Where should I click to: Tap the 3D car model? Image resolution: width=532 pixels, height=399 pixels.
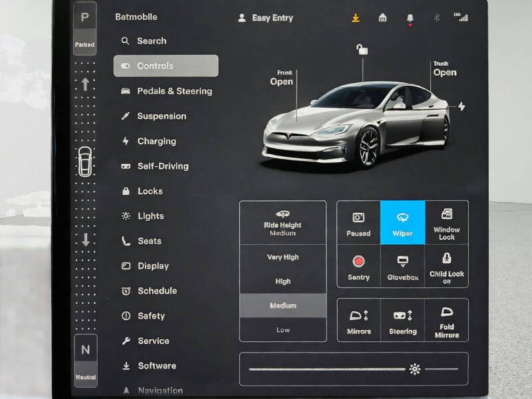(x=356, y=124)
